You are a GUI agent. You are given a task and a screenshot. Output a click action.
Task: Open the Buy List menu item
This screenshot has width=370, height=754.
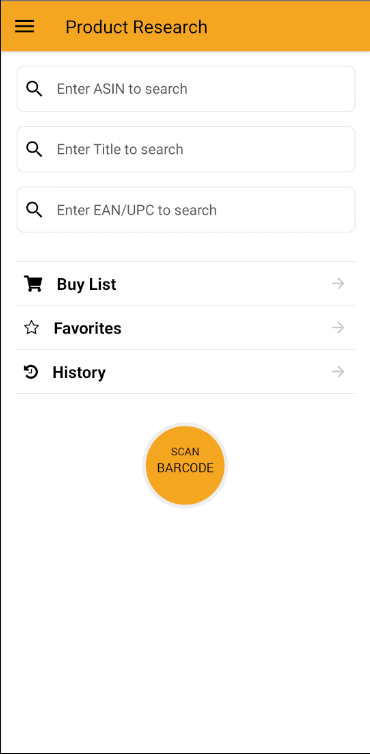tap(185, 284)
